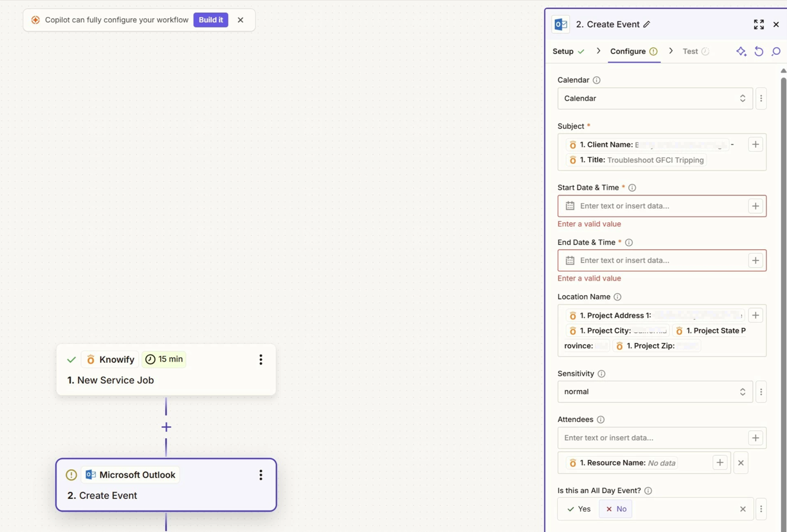
Task: Switch to the Setup tab
Action: tap(563, 52)
